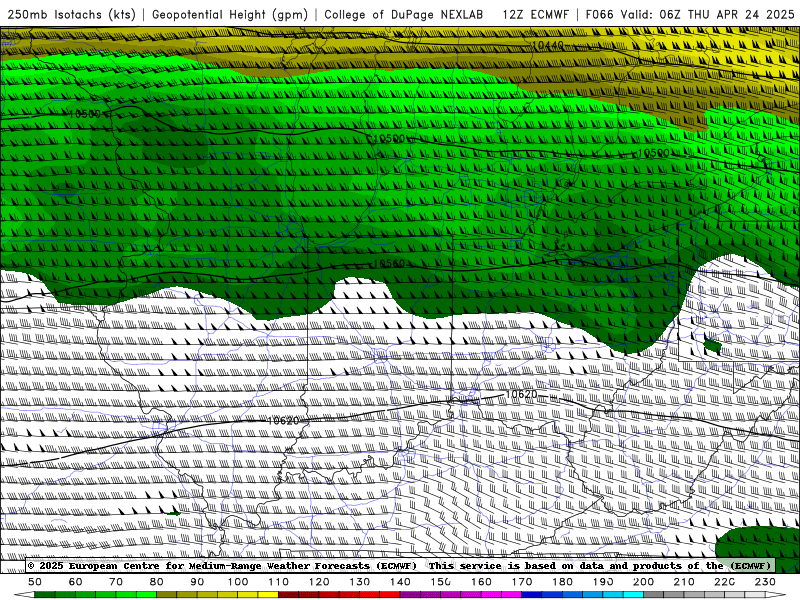Click "College of DuPage NEXLAB" in the header

[x=404, y=14]
